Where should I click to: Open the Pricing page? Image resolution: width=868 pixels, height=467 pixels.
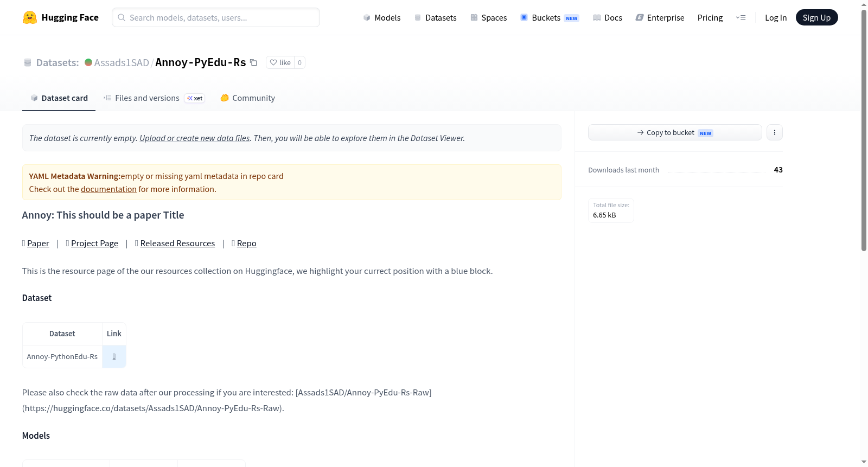710,17
